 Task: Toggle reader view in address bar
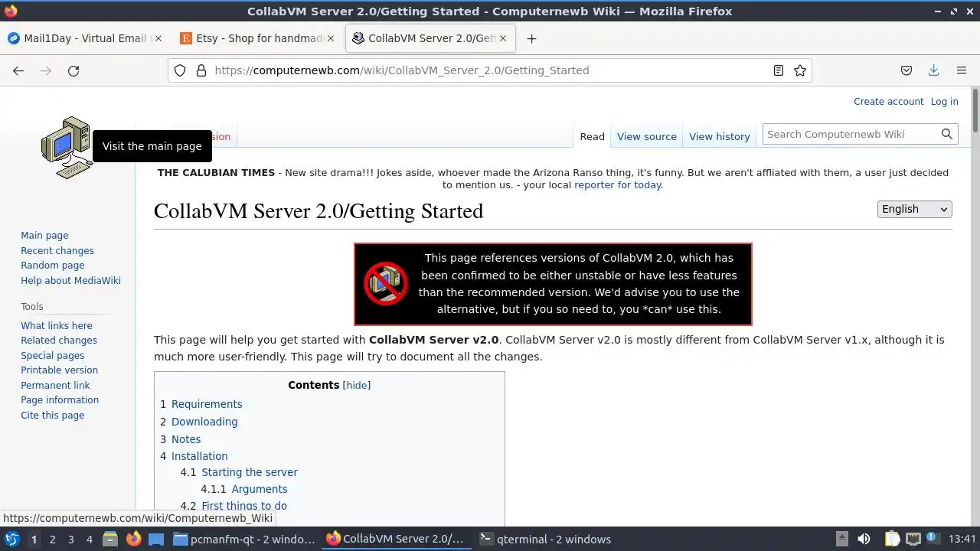tap(778, 70)
